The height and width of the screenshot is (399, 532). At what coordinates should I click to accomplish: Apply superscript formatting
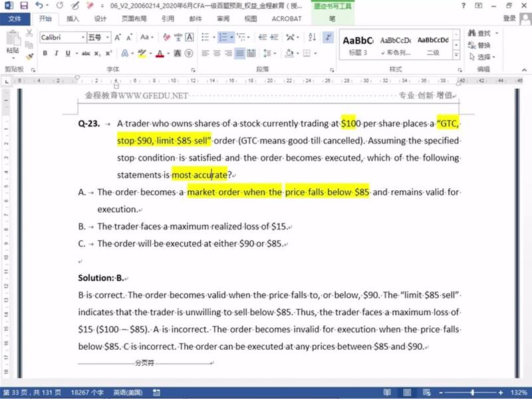pyautogui.click(x=108, y=53)
